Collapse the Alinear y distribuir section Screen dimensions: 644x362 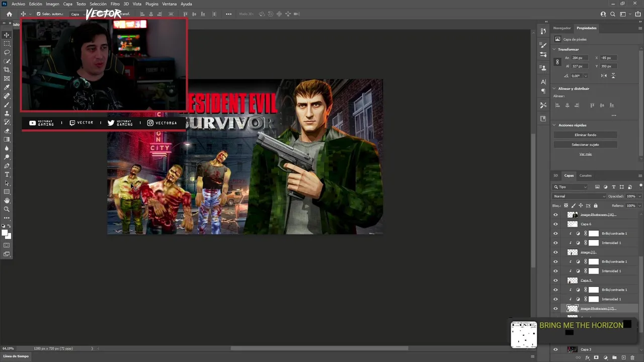click(x=554, y=88)
